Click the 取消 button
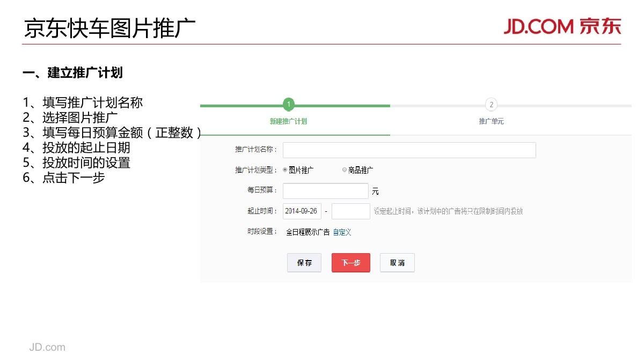 (x=397, y=263)
